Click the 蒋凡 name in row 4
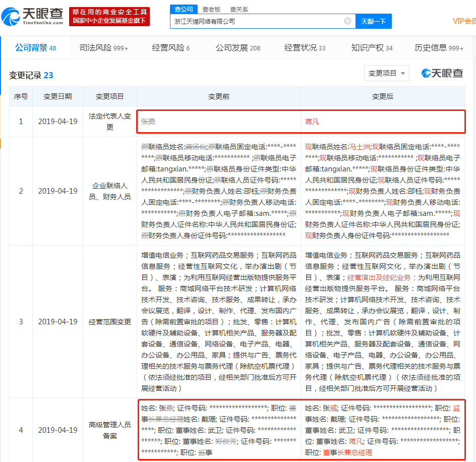The height and width of the screenshot is (462, 476). (356, 441)
